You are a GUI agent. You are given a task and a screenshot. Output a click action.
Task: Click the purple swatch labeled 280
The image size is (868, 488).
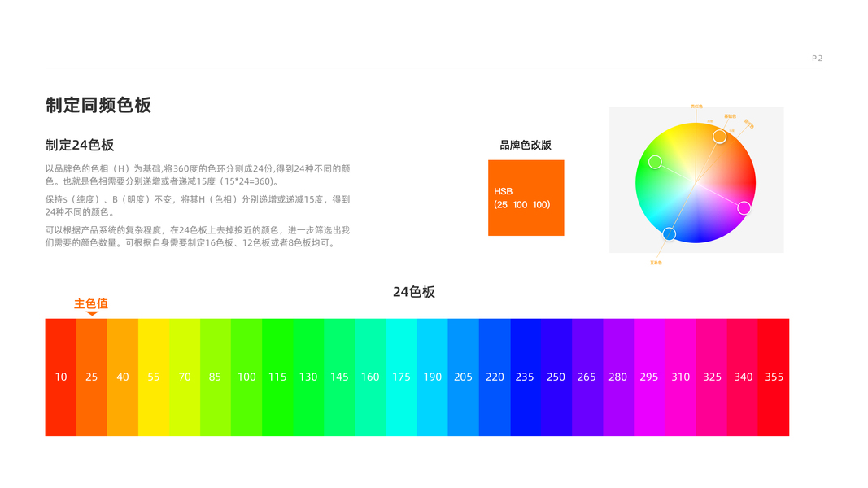[x=619, y=377]
